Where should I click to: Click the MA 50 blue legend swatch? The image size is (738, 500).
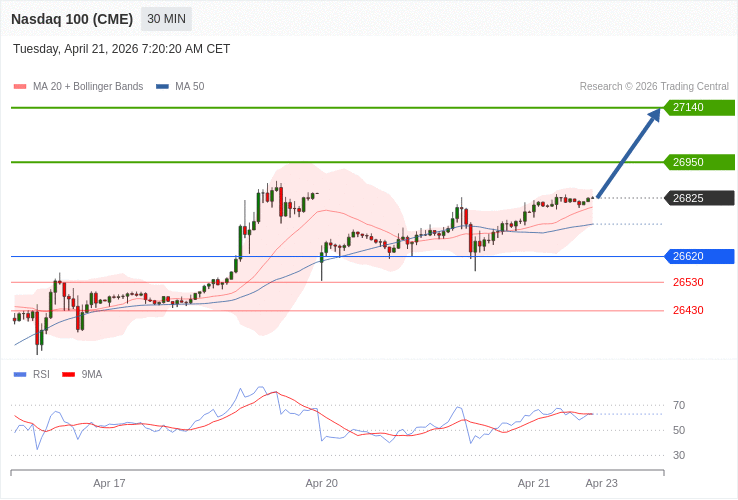click(162, 87)
